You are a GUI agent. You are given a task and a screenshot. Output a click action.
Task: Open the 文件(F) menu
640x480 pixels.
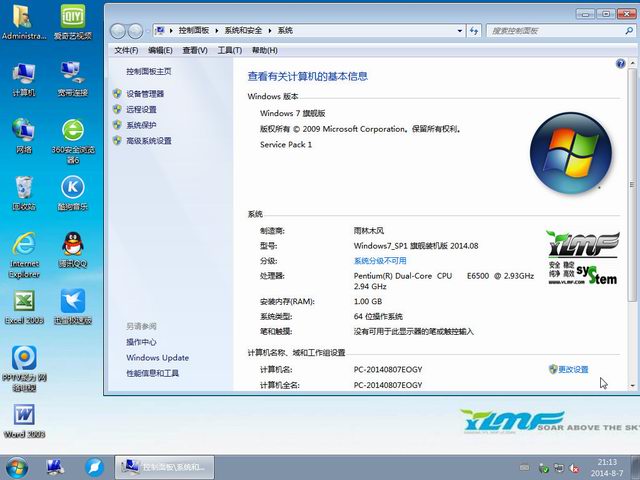tap(126, 50)
